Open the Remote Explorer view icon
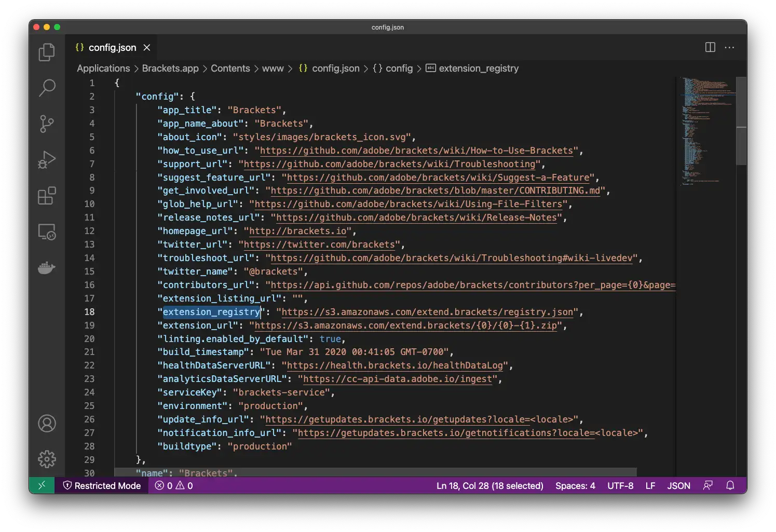 (x=47, y=231)
